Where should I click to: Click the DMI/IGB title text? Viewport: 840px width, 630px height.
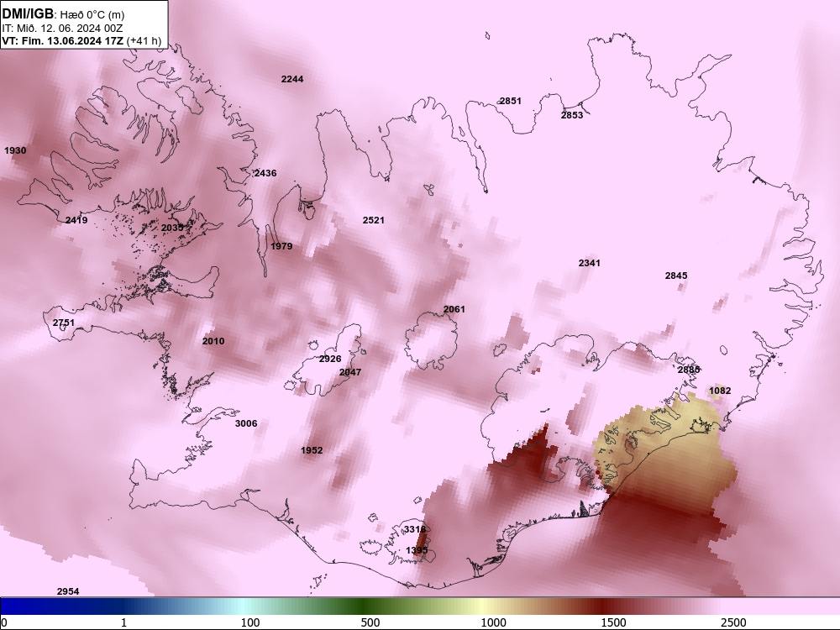pos(28,14)
